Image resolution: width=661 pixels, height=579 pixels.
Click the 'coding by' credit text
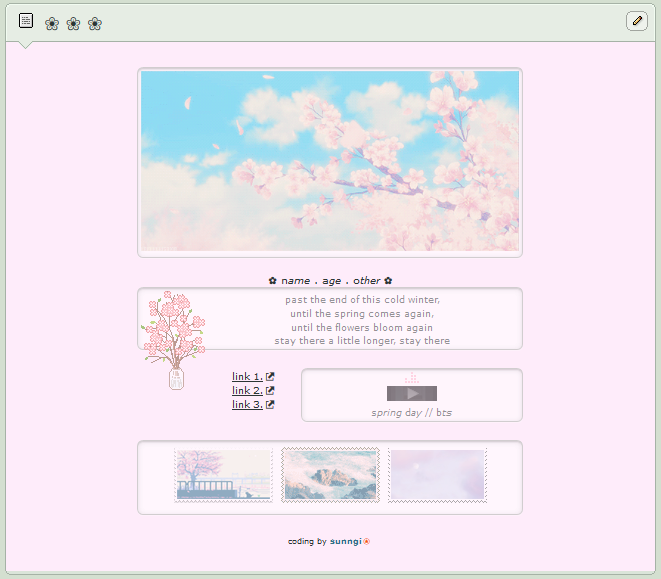307,541
